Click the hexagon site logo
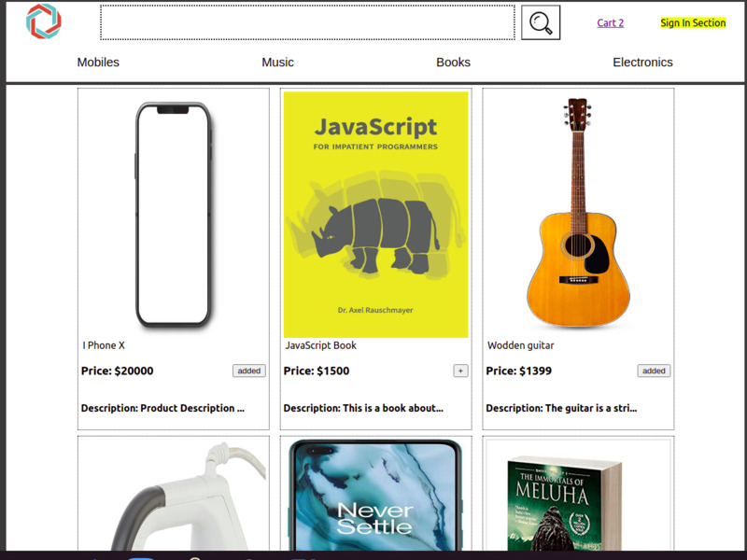747x560 pixels. [43, 21]
